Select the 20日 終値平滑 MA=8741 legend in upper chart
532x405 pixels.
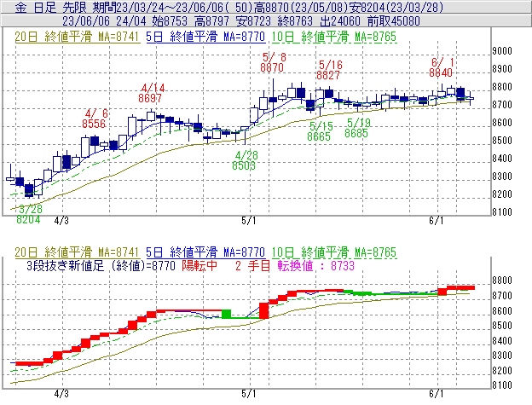pyautogui.click(x=77, y=37)
